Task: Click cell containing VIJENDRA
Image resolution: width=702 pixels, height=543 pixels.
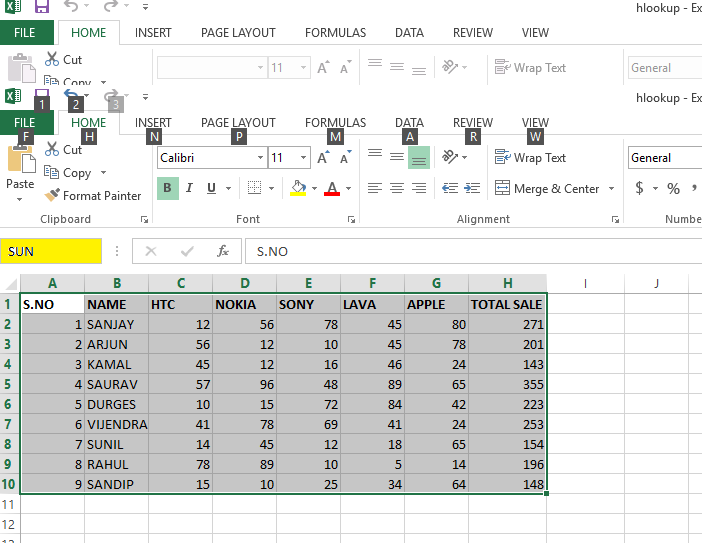Action: tap(116, 424)
